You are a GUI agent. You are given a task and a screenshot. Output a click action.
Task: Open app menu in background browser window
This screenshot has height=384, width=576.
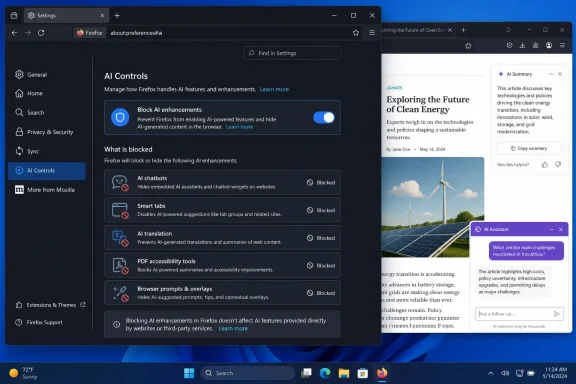562,46
